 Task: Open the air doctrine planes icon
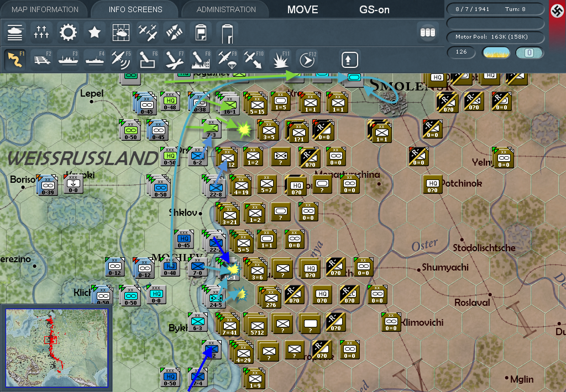tap(148, 33)
